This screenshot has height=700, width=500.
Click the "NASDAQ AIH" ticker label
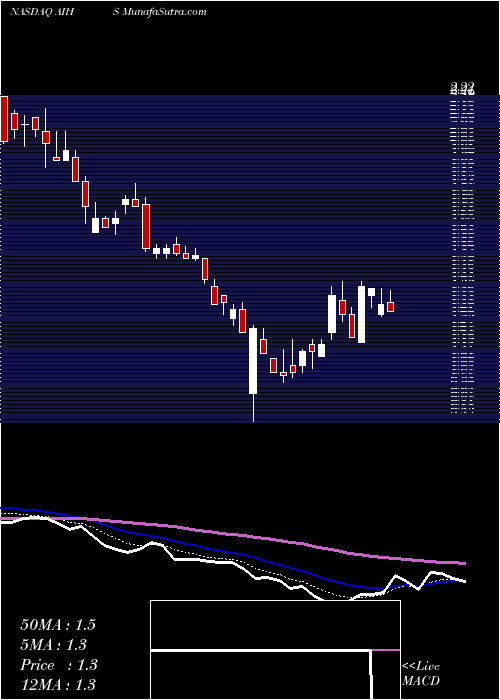tap(41, 12)
